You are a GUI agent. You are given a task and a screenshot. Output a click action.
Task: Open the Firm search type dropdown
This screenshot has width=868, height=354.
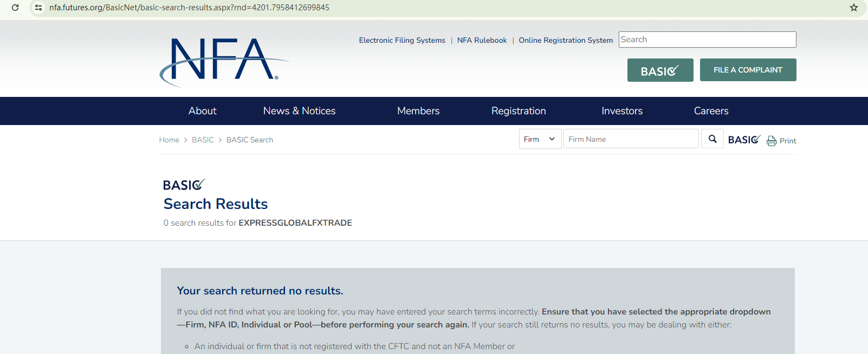pos(540,139)
